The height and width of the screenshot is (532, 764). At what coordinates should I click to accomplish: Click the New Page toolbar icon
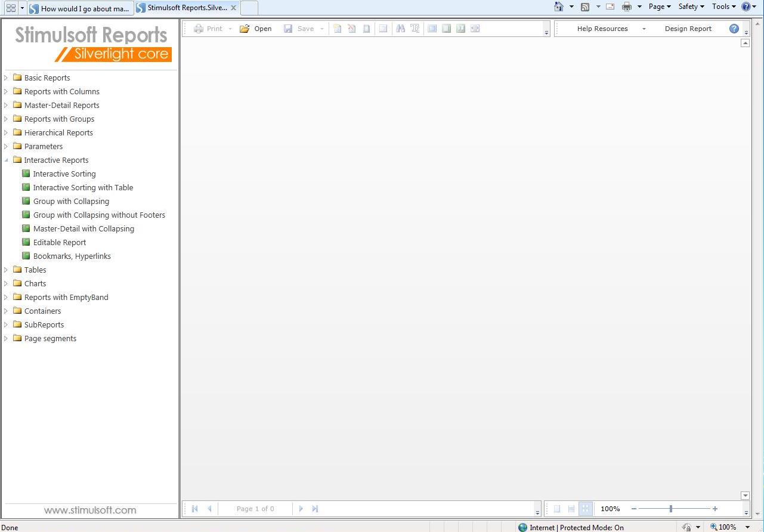click(338, 29)
